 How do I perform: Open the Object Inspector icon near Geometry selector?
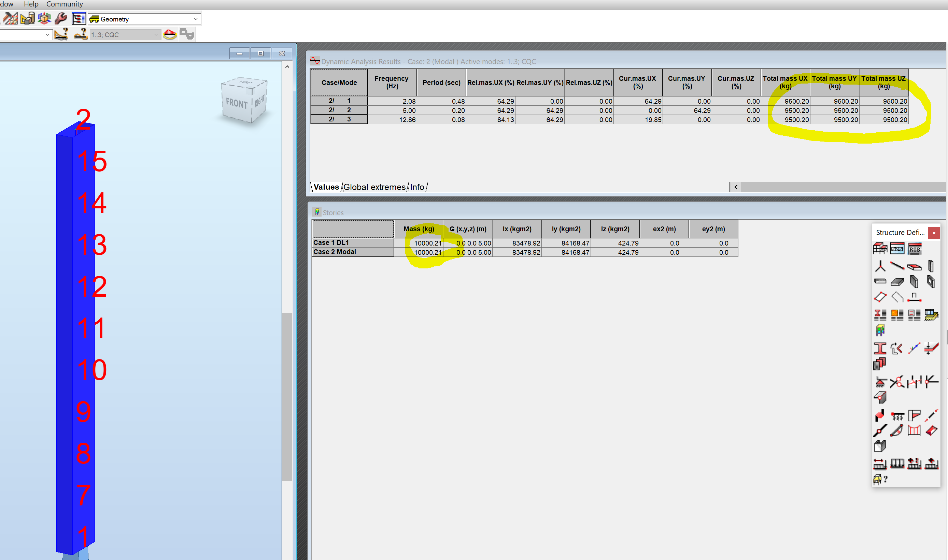[x=79, y=18]
